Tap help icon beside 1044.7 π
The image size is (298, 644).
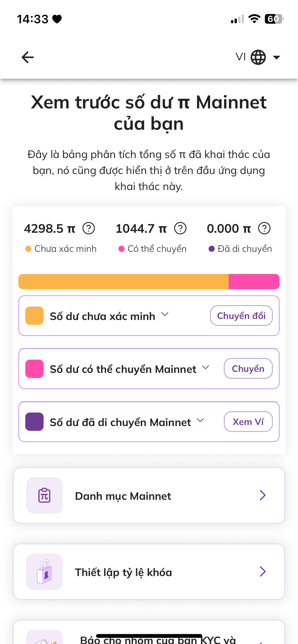pyautogui.click(x=180, y=228)
